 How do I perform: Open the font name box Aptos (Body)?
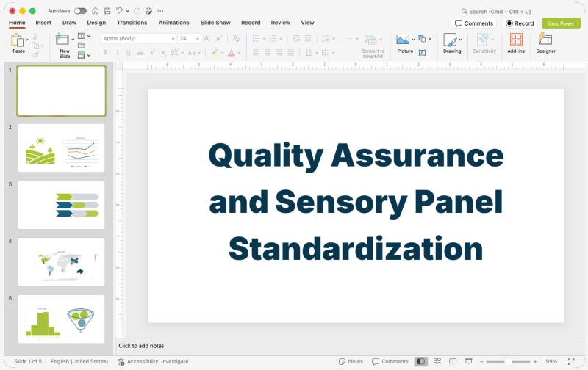(x=138, y=39)
